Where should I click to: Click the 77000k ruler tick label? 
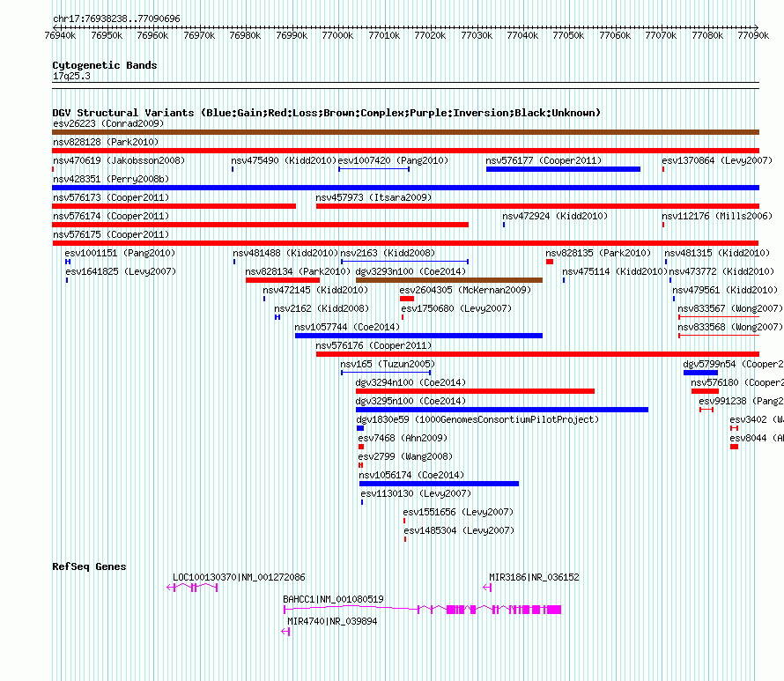coord(337,35)
